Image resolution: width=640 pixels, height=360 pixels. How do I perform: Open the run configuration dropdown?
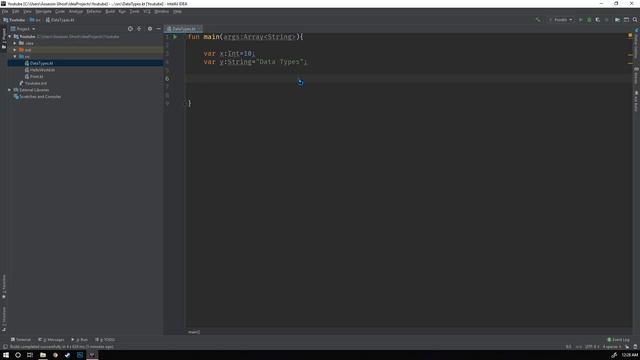[x=561, y=20]
